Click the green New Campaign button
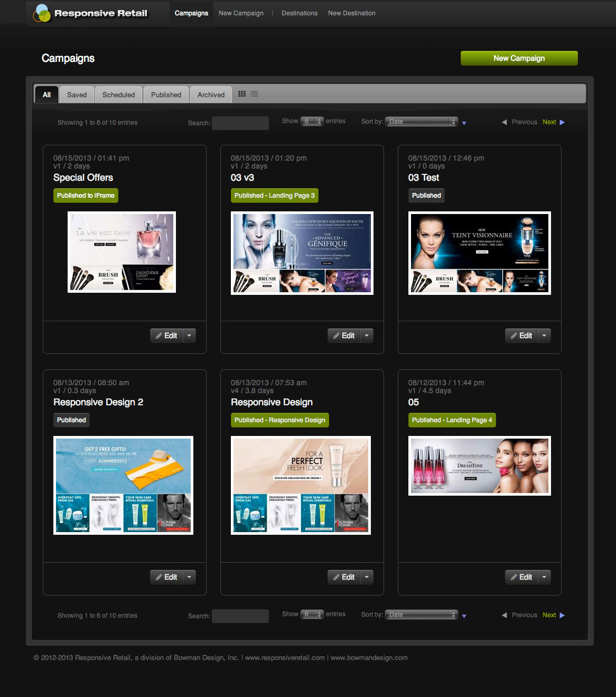616x697 pixels. [519, 58]
